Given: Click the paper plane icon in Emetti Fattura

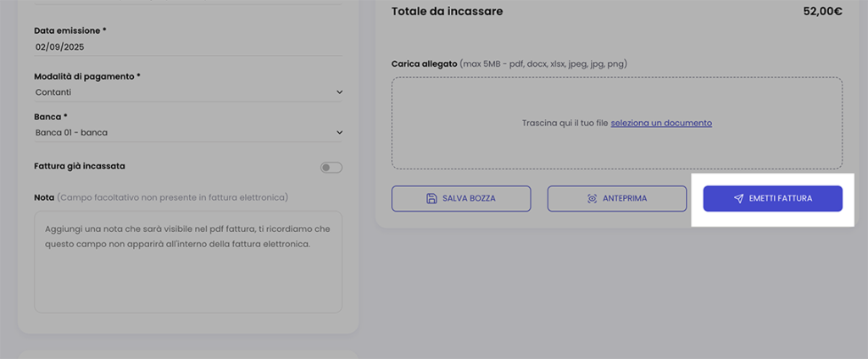Looking at the screenshot, I should pos(738,198).
